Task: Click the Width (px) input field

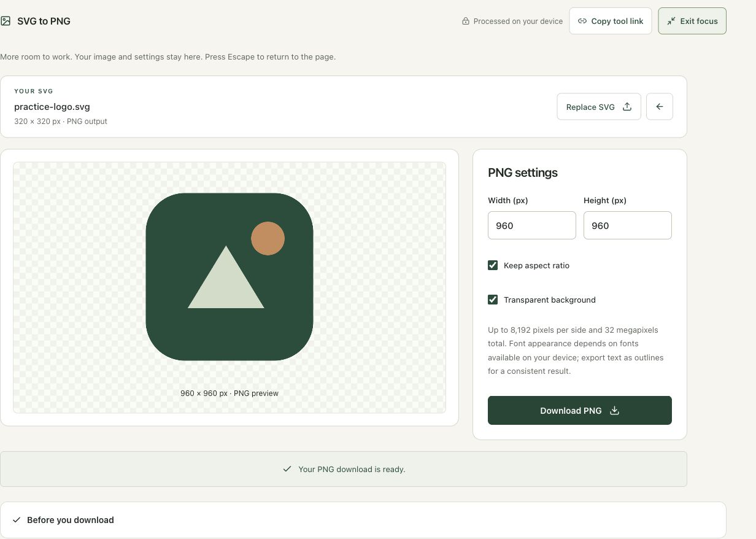Action: coord(532,226)
